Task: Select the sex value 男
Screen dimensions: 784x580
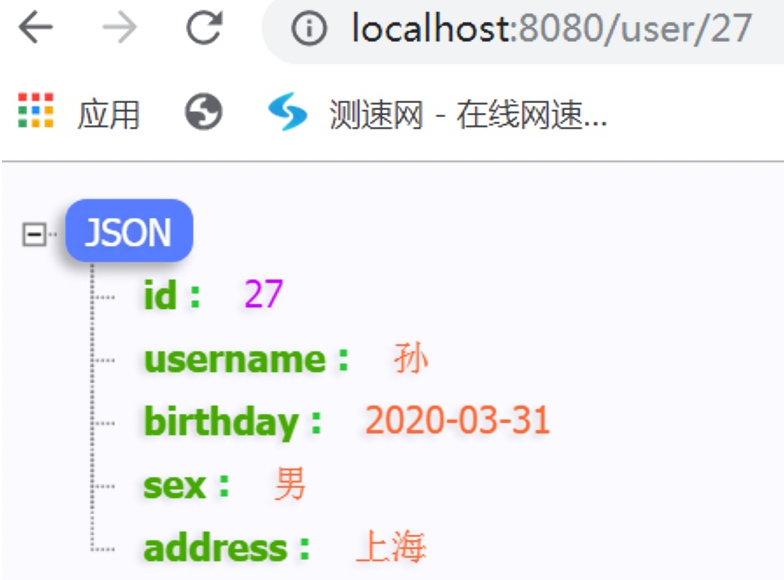Action: coord(290,484)
